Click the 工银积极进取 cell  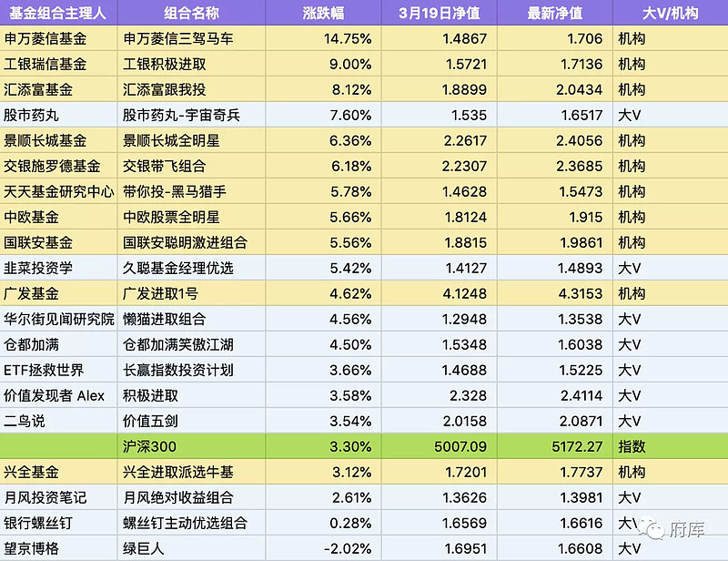191,64
